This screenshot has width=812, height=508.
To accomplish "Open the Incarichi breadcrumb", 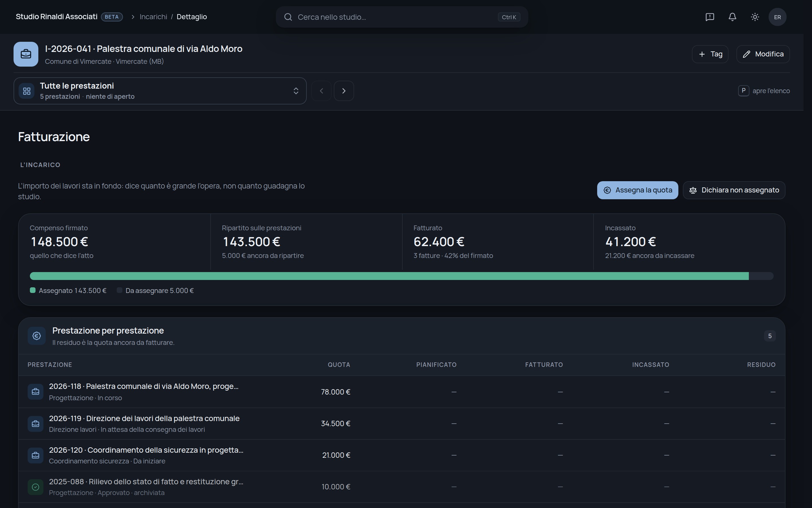I will (153, 17).
